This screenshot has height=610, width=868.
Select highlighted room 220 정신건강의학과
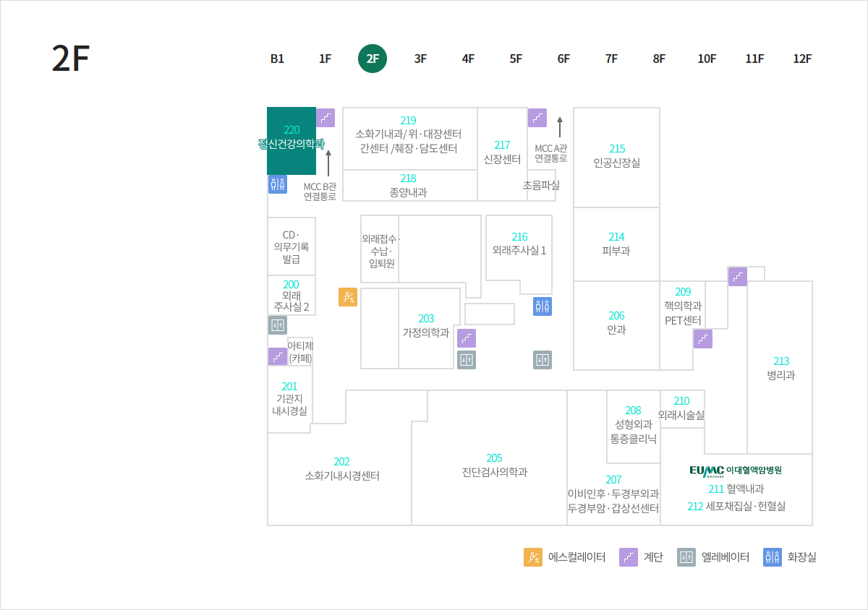pos(292,141)
